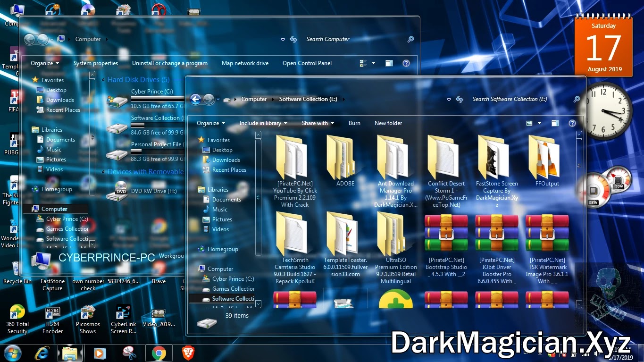This screenshot has height=362, width=644.
Task: Click System properties in Computer window
Action: [96, 63]
